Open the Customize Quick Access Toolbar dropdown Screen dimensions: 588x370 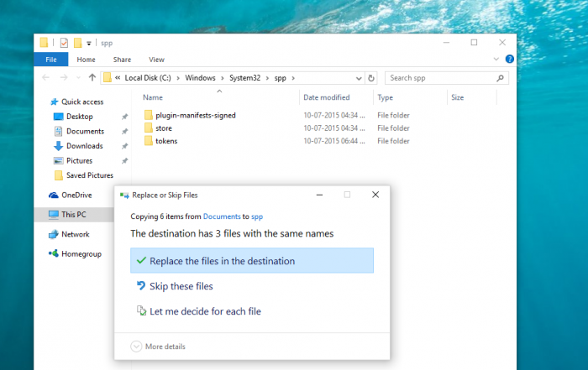click(89, 44)
